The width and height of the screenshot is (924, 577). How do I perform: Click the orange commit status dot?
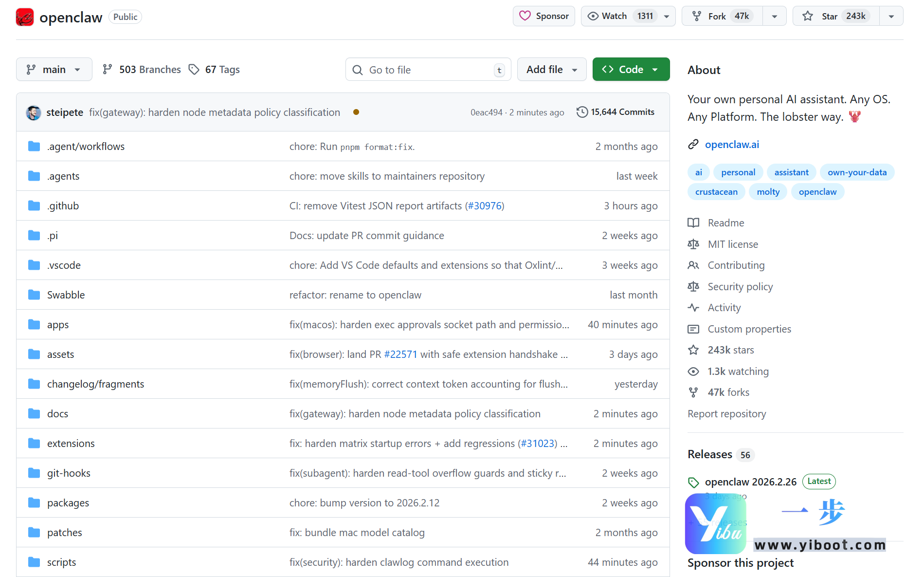coord(356,112)
